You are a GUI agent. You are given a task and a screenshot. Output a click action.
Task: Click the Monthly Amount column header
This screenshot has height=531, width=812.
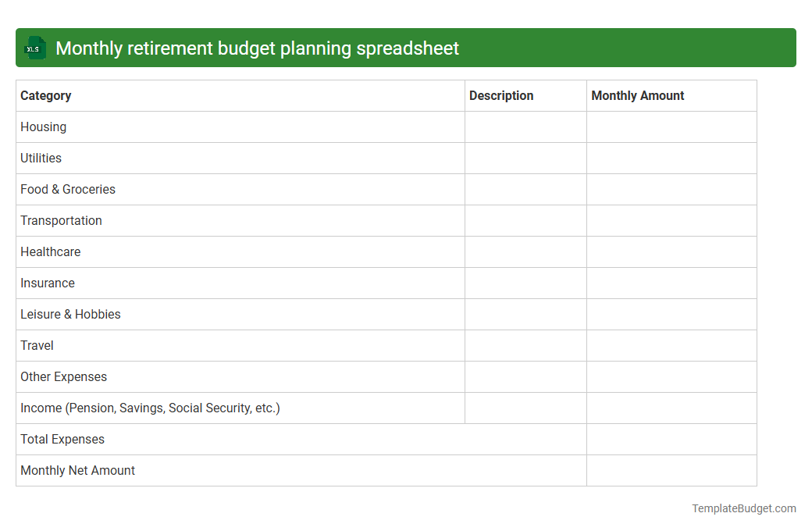(x=637, y=95)
